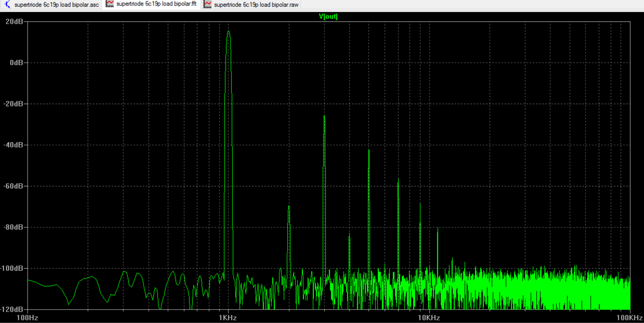Click the waveform icon on the .raw tab
The height and width of the screenshot is (323, 644).
pos(207,4)
